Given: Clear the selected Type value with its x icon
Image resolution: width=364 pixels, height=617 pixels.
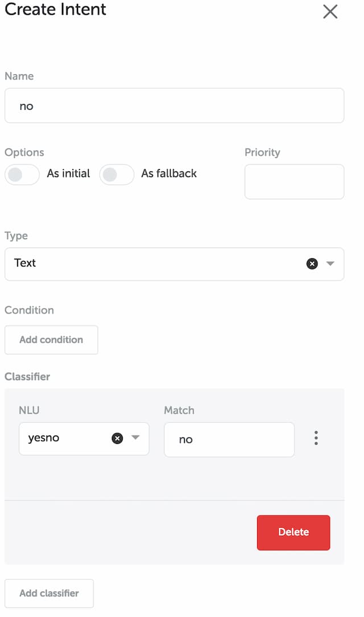Looking at the screenshot, I should 312,264.
